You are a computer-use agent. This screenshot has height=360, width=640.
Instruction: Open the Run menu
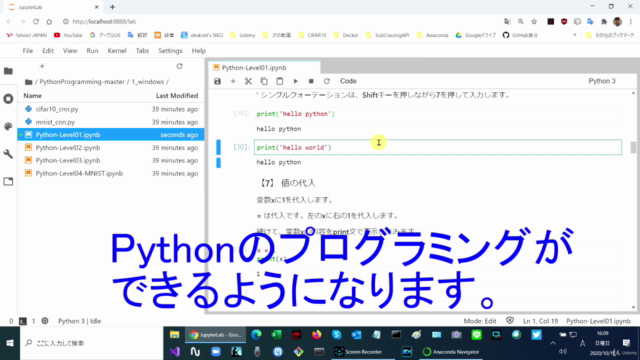point(92,51)
